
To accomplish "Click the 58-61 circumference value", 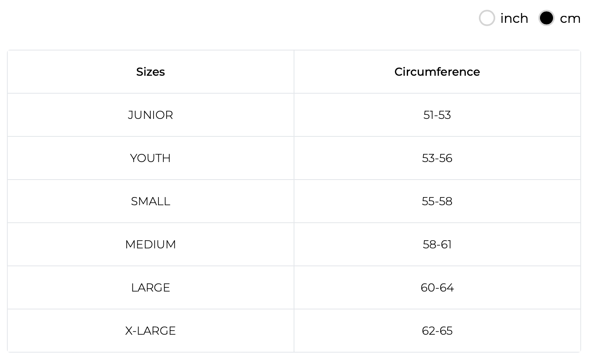I will click(x=437, y=244).
